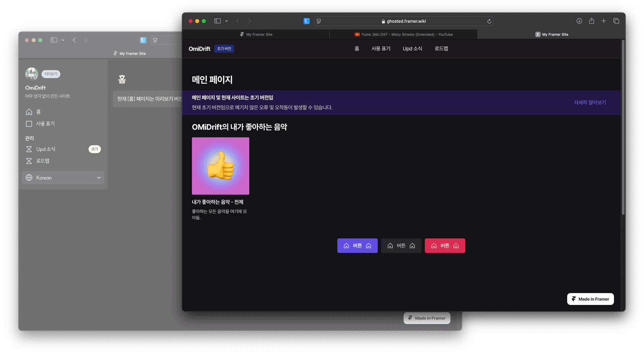Image resolution: width=644 pixels, height=355 pixels.
Task: Open Bitwarden shield in back window
Action: click(x=143, y=40)
